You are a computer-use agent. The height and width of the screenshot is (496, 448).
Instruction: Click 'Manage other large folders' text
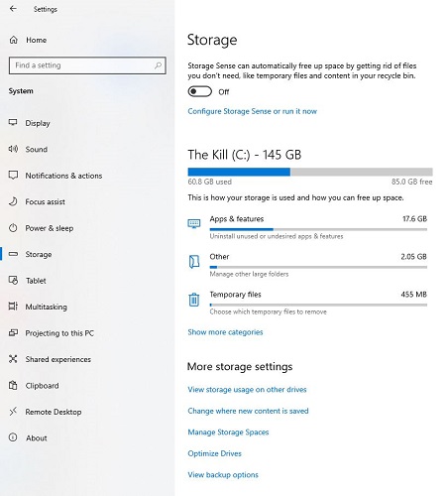[249, 274]
